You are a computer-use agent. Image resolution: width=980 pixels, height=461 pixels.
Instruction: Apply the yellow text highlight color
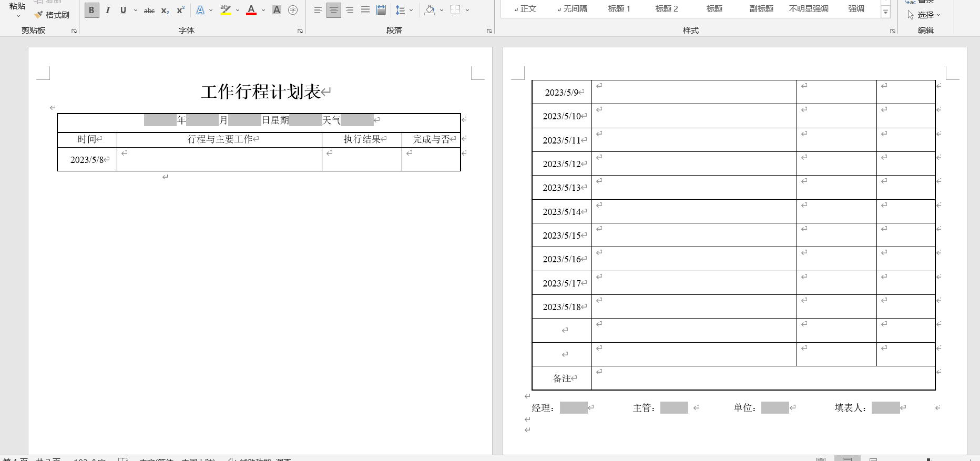pyautogui.click(x=226, y=10)
